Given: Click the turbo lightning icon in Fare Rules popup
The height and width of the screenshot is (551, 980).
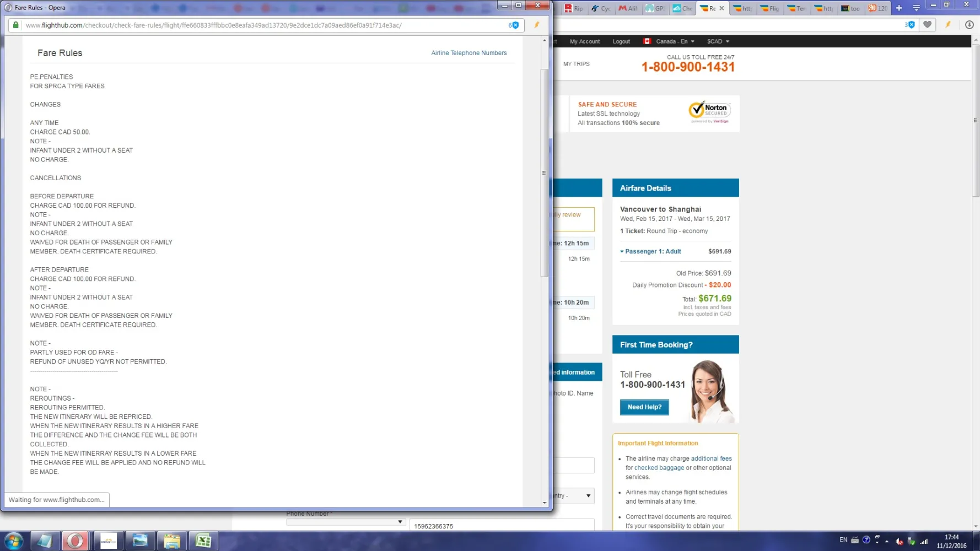Looking at the screenshot, I should coord(536,25).
